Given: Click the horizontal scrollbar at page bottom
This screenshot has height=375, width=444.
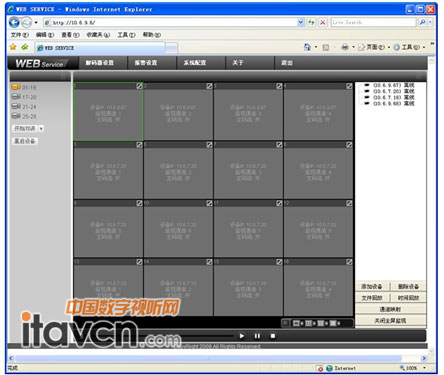Looking at the screenshot, I should [217, 358].
